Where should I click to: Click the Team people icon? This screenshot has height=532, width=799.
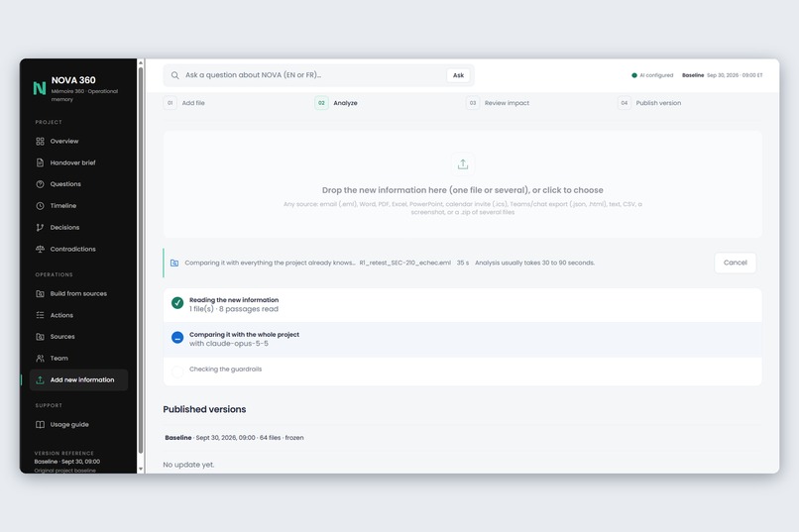41,359
